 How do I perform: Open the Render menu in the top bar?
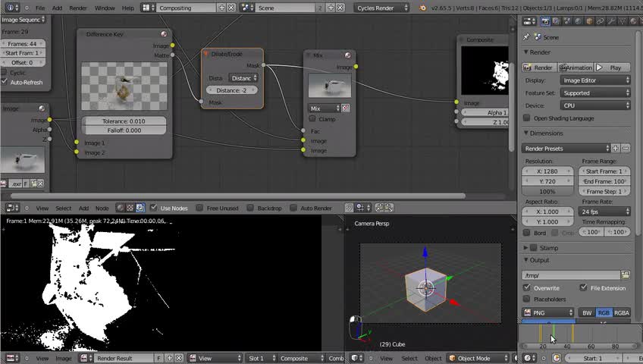click(78, 8)
